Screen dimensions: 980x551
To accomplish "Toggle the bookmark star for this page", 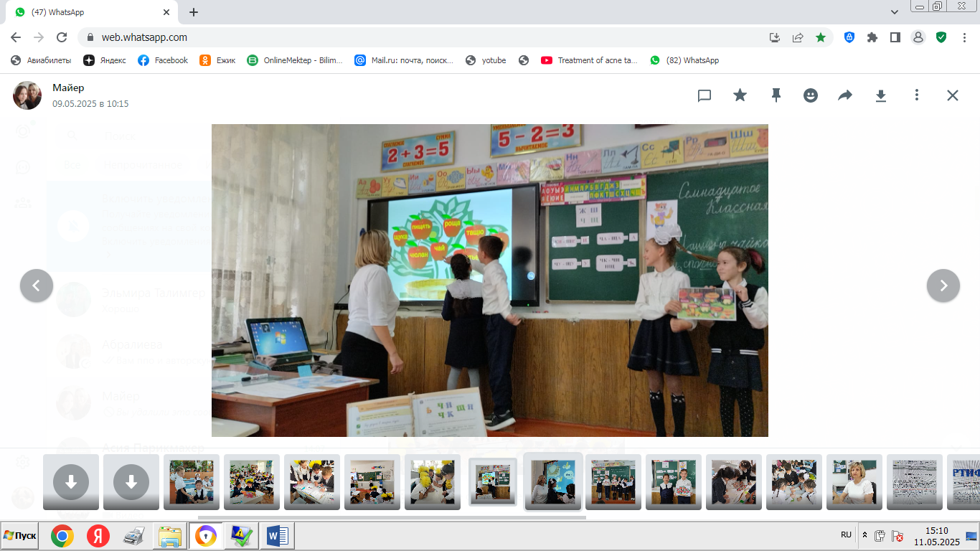I will pyautogui.click(x=821, y=37).
